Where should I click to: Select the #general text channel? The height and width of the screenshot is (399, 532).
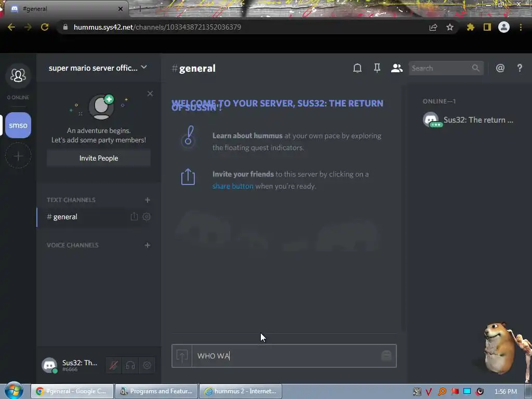(98, 217)
